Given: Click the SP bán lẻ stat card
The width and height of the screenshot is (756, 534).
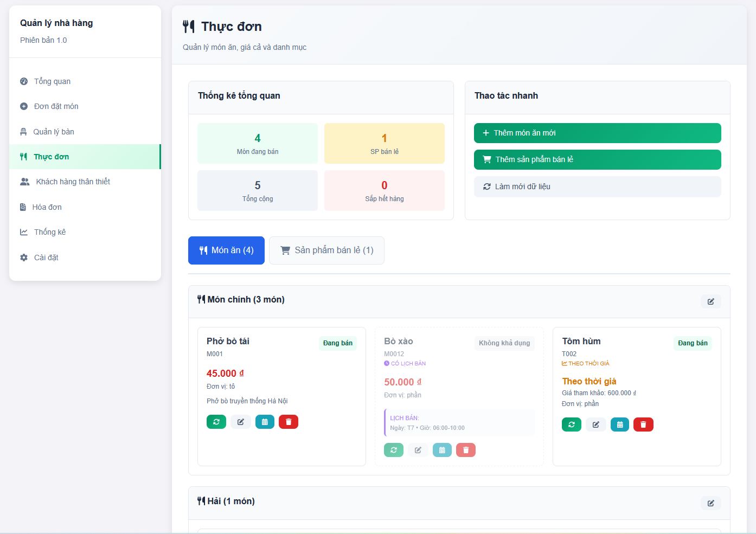Looking at the screenshot, I should (x=385, y=143).
